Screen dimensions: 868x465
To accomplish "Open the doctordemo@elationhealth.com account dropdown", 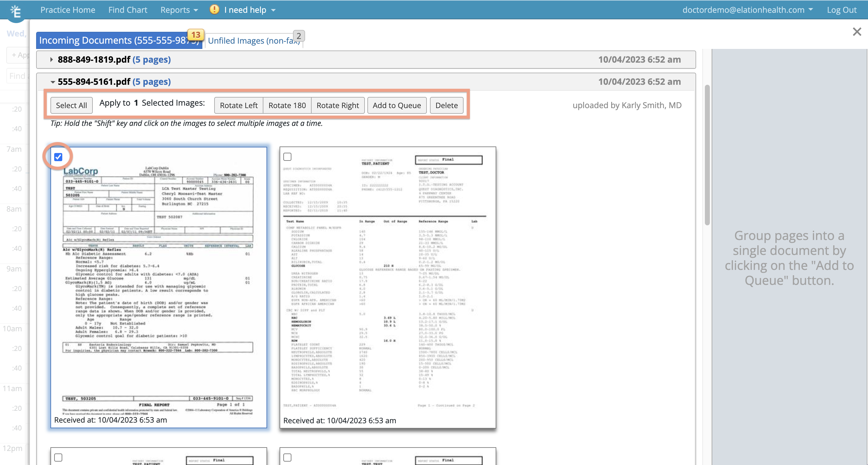I will tap(748, 10).
